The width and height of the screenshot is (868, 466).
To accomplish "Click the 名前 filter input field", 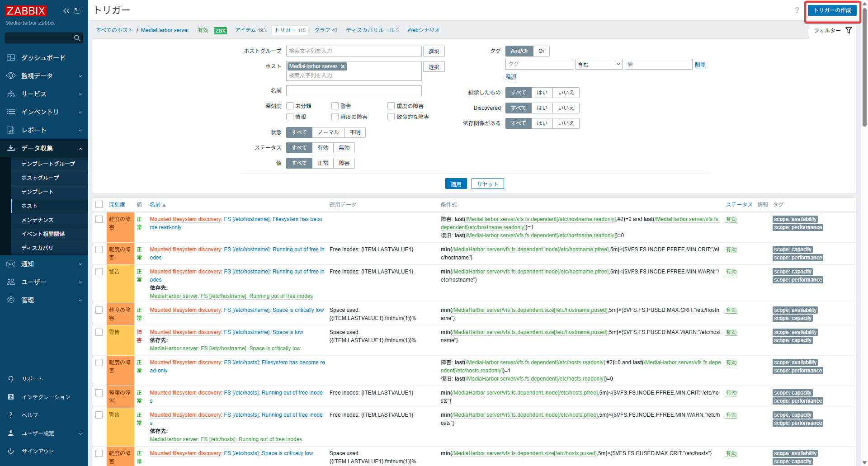I will (x=354, y=91).
